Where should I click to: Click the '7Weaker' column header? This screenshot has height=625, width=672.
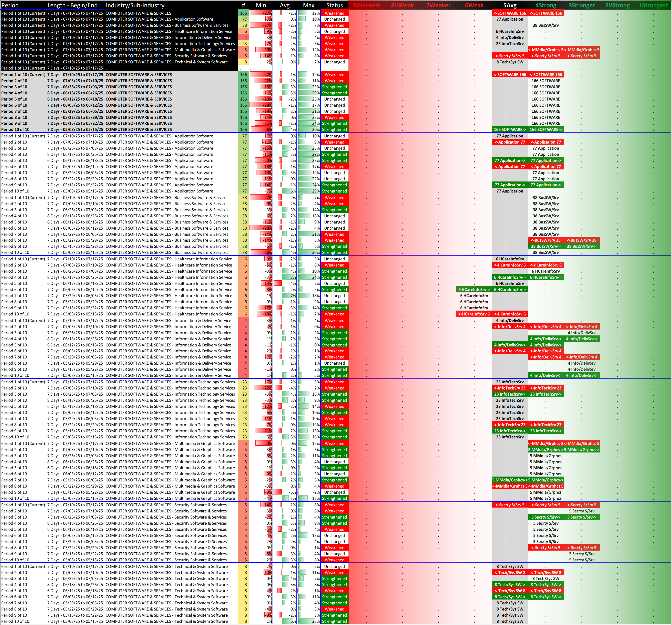coord(438,5)
